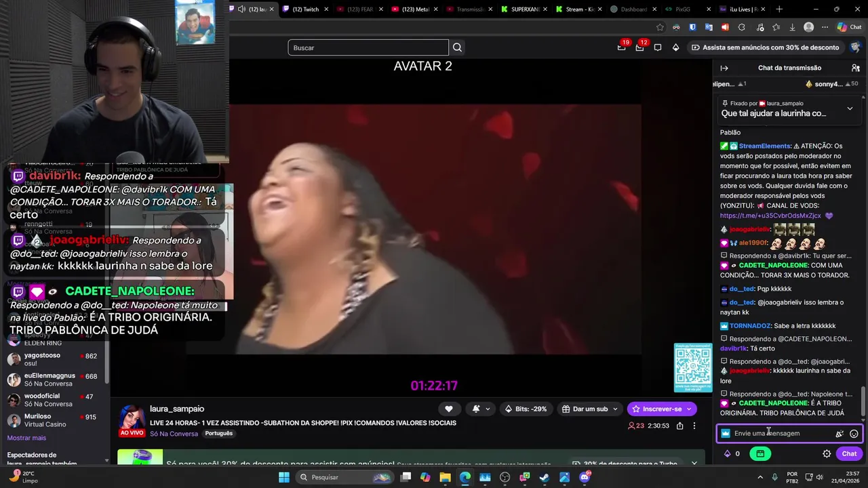Click the purple Inscrever-se subscribe button
The height and width of the screenshot is (488, 868).
pos(662,409)
